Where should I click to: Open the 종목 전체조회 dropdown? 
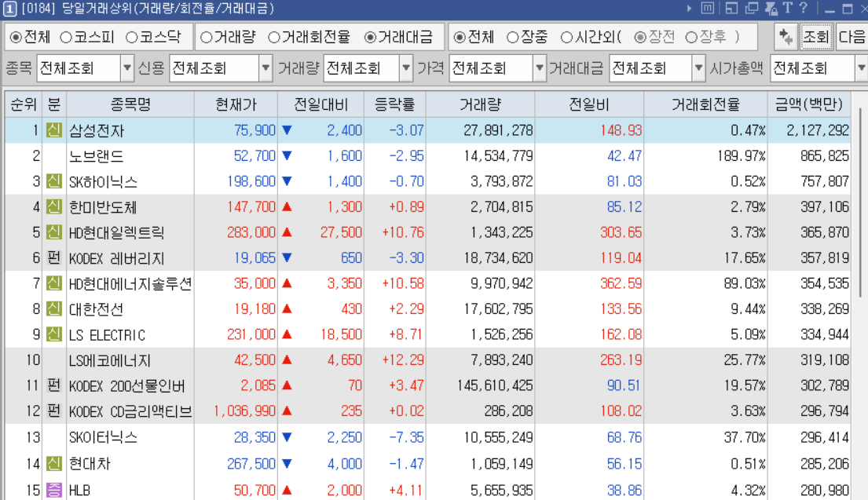point(127,68)
